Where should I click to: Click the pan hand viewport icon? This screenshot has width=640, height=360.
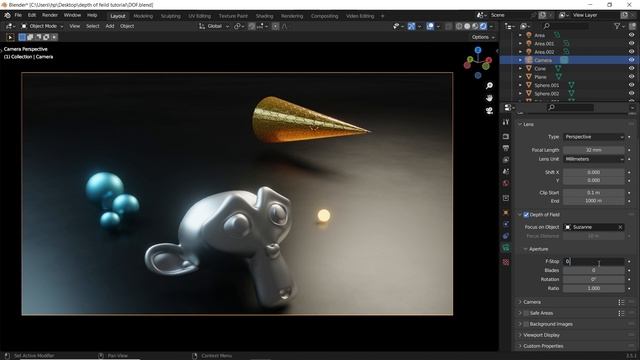[489, 98]
